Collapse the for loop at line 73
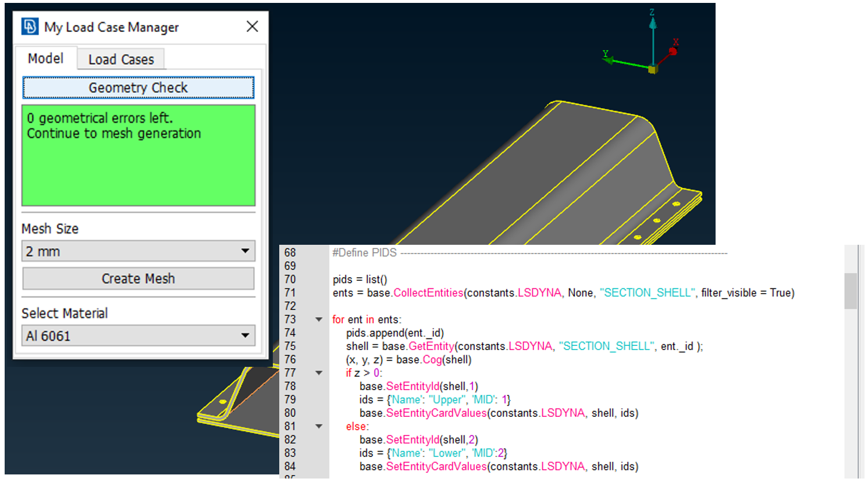This screenshot has height=482, width=868. (x=319, y=320)
